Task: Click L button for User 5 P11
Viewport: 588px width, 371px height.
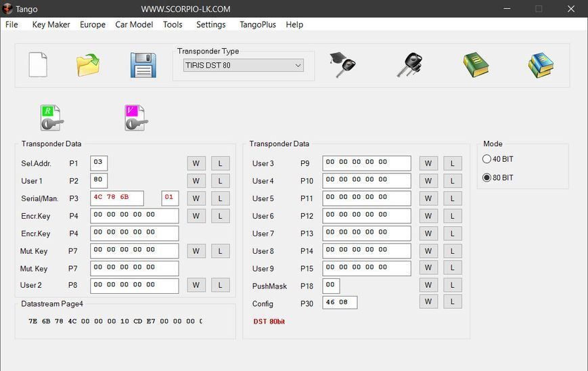Action: coord(452,198)
